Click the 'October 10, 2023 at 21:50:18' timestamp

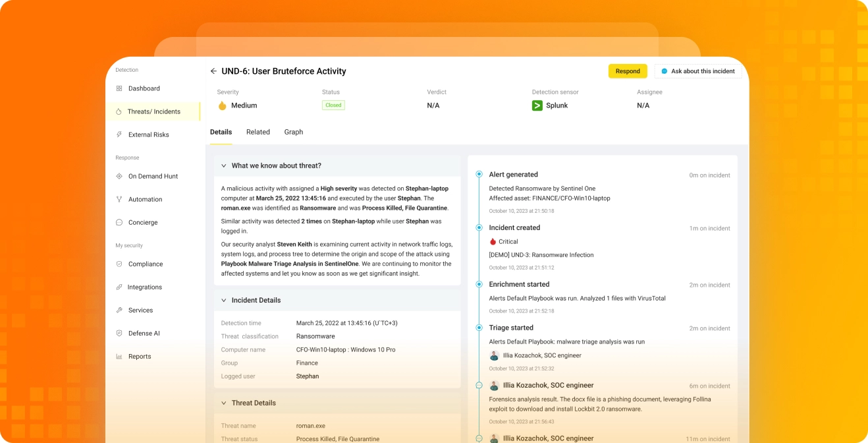tap(522, 211)
